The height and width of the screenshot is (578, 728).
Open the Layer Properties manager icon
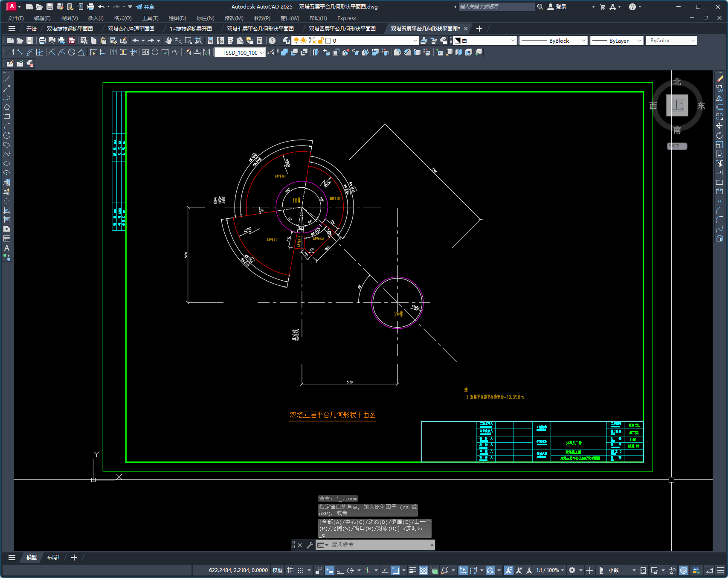286,41
